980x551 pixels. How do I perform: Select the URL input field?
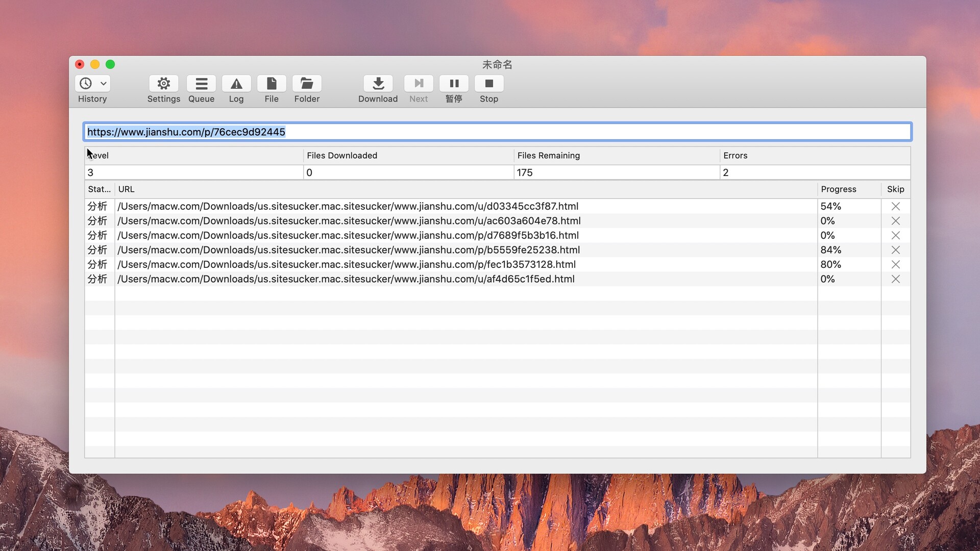point(497,132)
